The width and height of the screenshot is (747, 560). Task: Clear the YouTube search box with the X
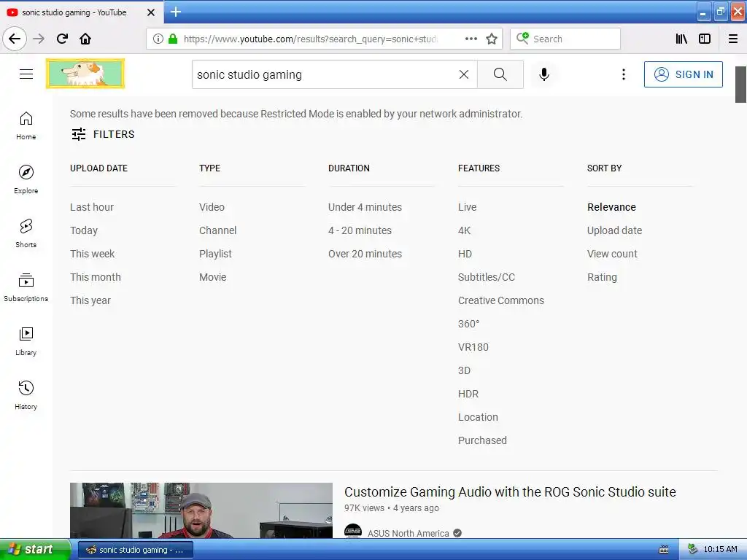click(463, 74)
